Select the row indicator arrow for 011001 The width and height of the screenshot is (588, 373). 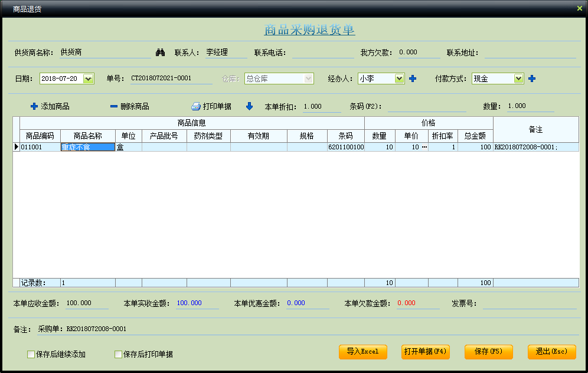(x=16, y=147)
